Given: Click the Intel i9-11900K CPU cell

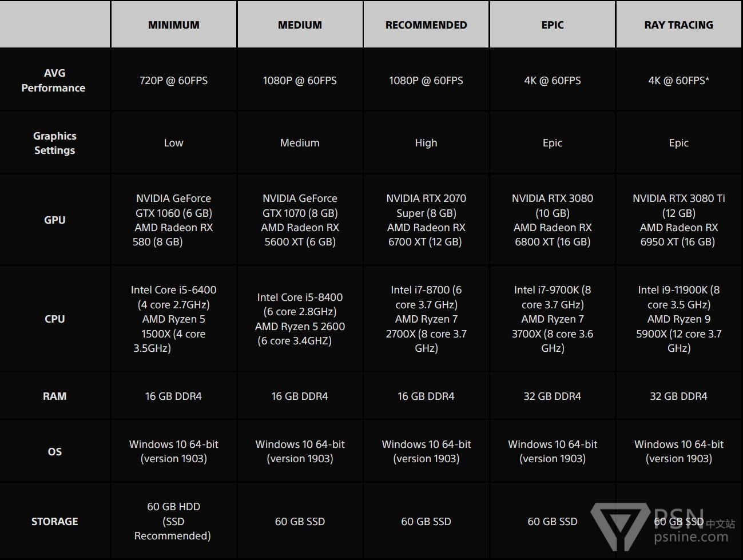Looking at the screenshot, I should click(678, 319).
